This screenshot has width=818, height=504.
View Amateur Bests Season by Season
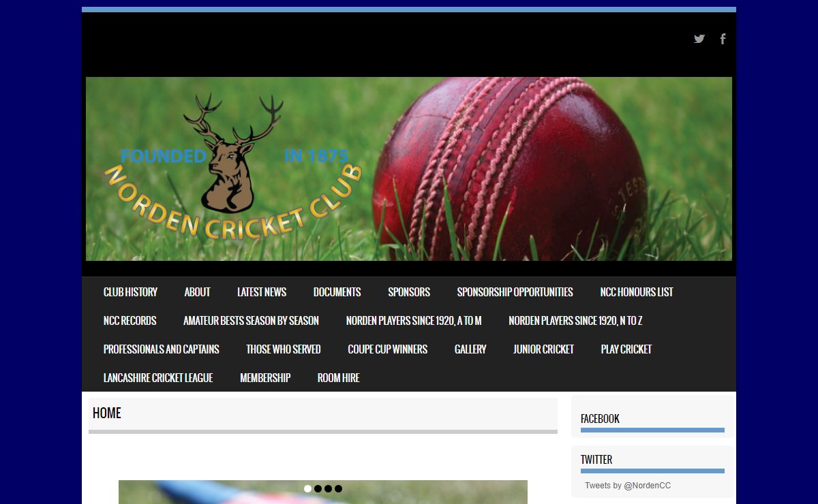coord(251,320)
